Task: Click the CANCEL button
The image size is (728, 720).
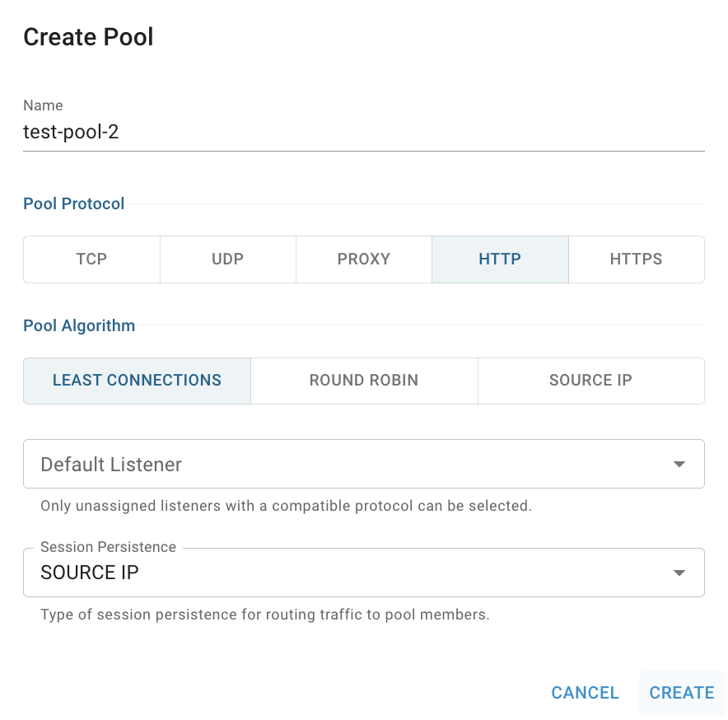Action: tap(585, 693)
